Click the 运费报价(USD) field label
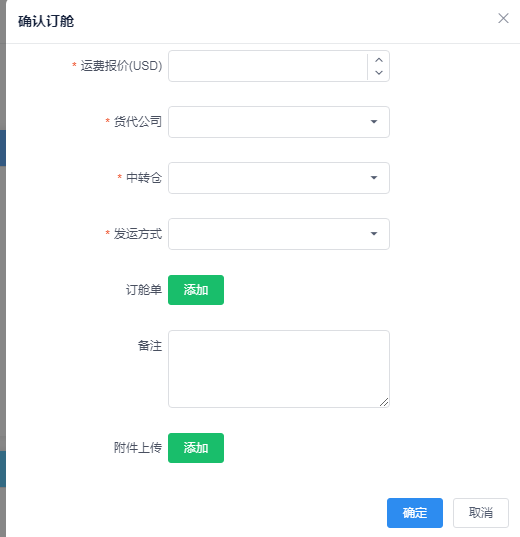This screenshot has height=537, width=520. (x=121, y=66)
